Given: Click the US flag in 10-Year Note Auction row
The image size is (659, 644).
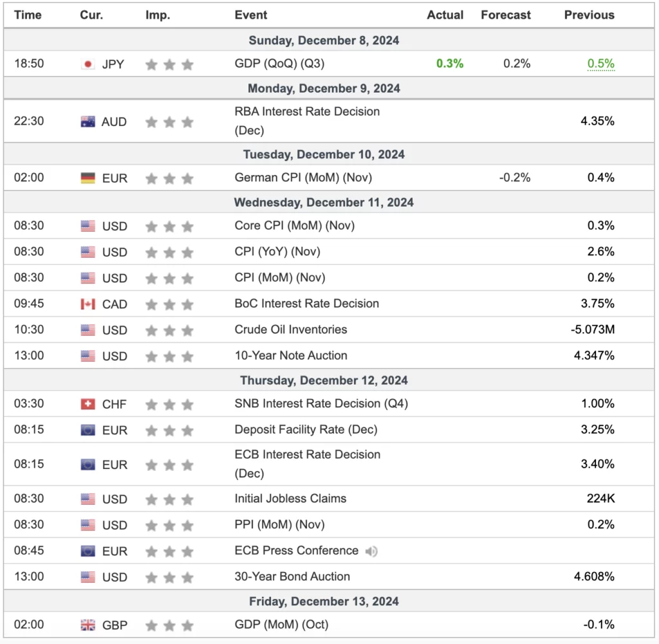Looking at the screenshot, I should (88, 356).
